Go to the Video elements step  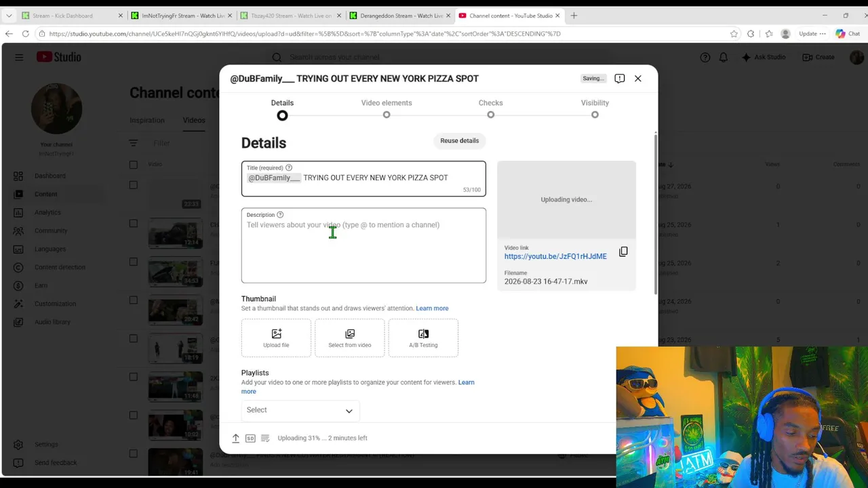[x=387, y=108]
